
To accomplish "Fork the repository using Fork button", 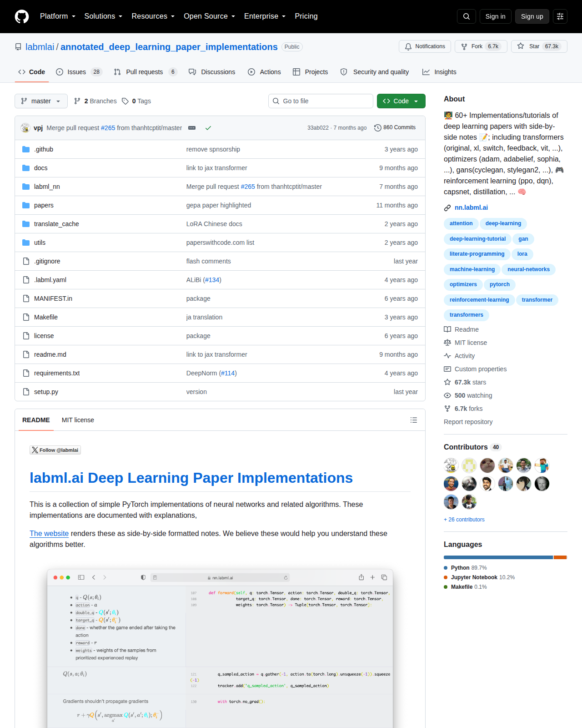I will (481, 46).
